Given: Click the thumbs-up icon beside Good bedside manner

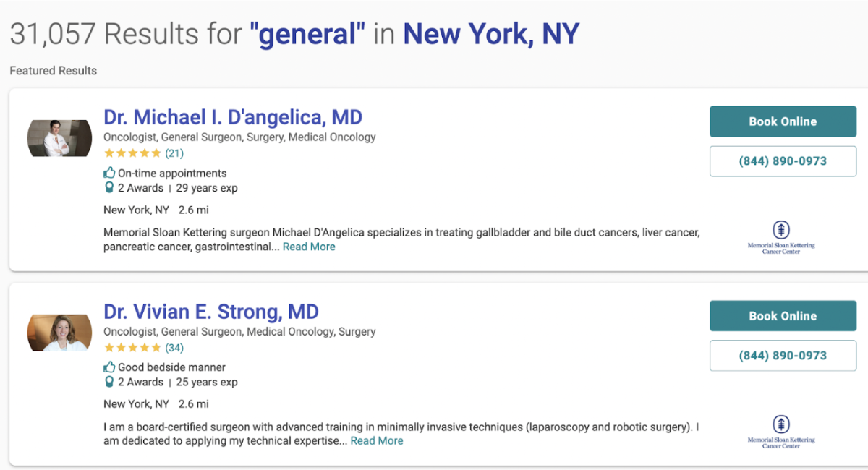Looking at the screenshot, I should coord(109,367).
